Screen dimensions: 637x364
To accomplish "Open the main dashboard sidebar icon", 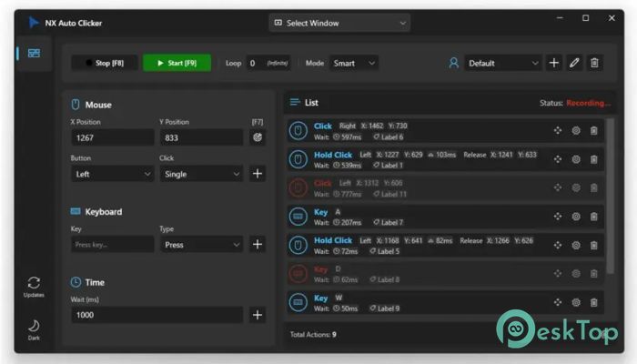I will point(34,53).
